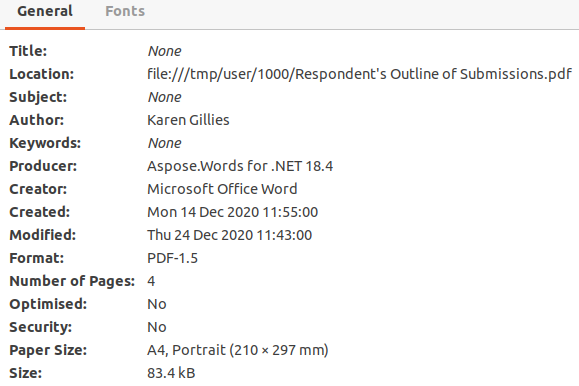Click the Modified date value
579x386 pixels.
point(229,235)
